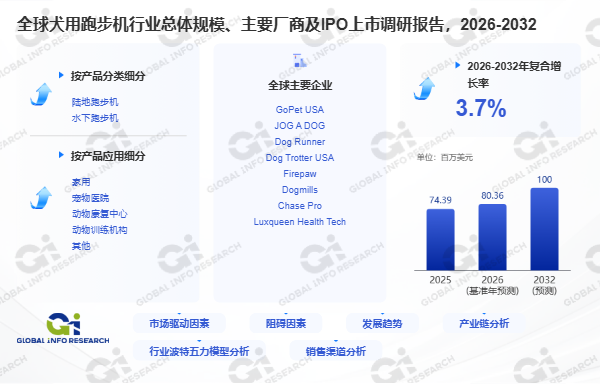Click the report title at the top
The image size is (600, 384).
[x=276, y=24]
